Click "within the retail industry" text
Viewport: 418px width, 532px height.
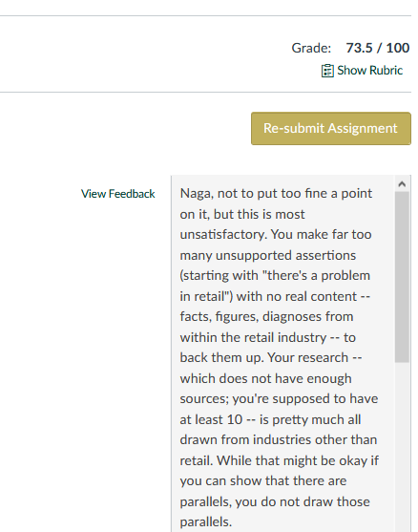pos(253,337)
